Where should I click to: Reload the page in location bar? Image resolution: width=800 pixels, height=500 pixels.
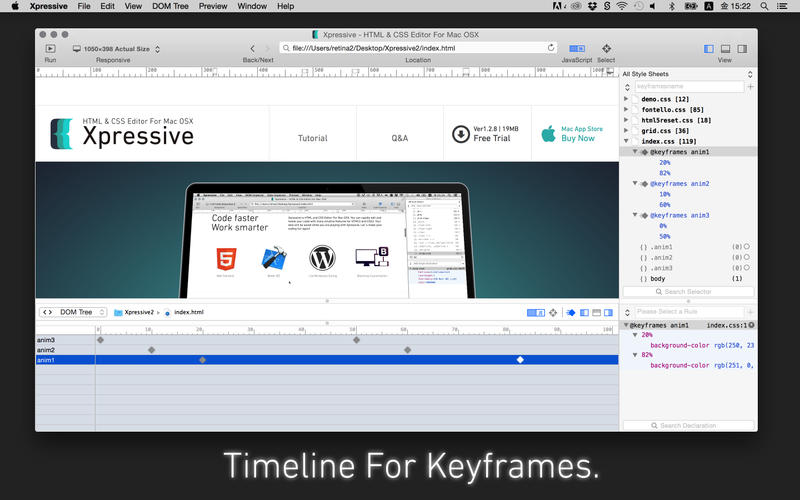pos(551,47)
